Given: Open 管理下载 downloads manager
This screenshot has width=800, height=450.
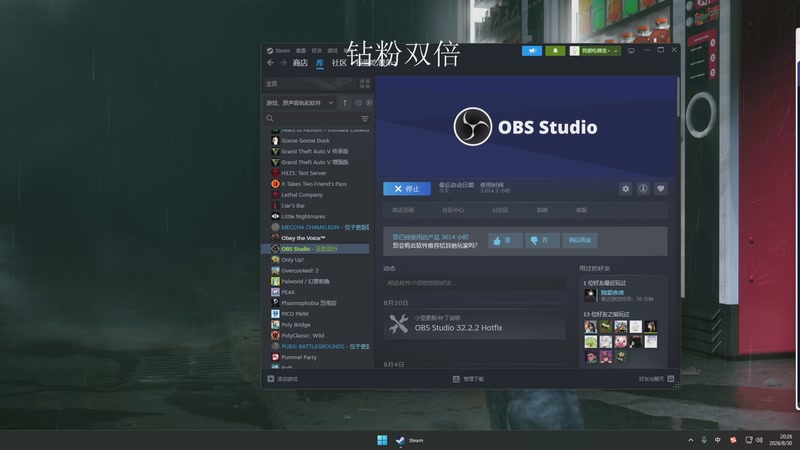Looking at the screenshot, I should (468, 379).
